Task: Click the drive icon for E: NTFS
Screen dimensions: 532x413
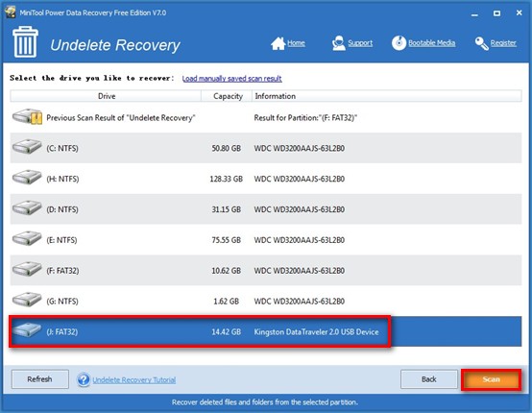Action: click(27, 238)
